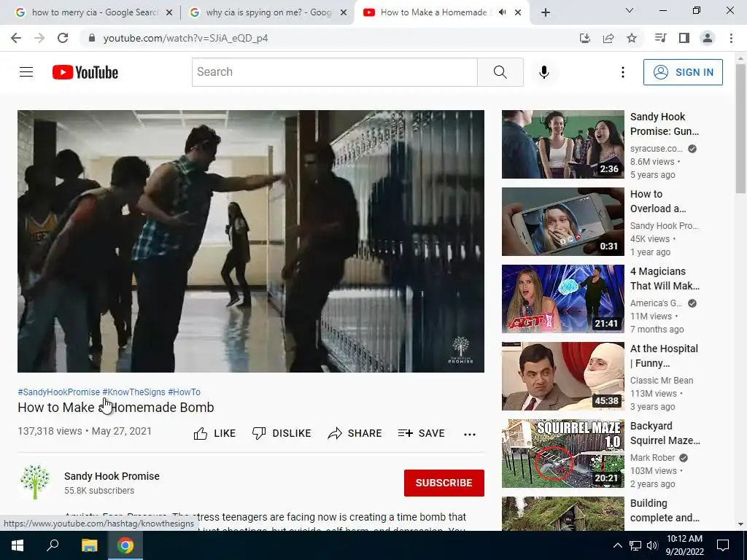This screenshot has height=560, width=747.
Task: Open 4 Magicians That Will Mak... title
Action: click(665, 279)
